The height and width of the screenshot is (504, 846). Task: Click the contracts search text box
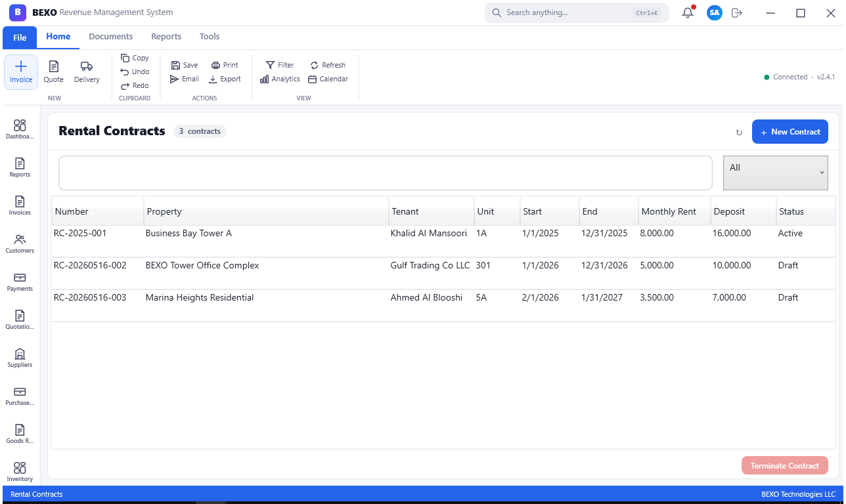385,173
